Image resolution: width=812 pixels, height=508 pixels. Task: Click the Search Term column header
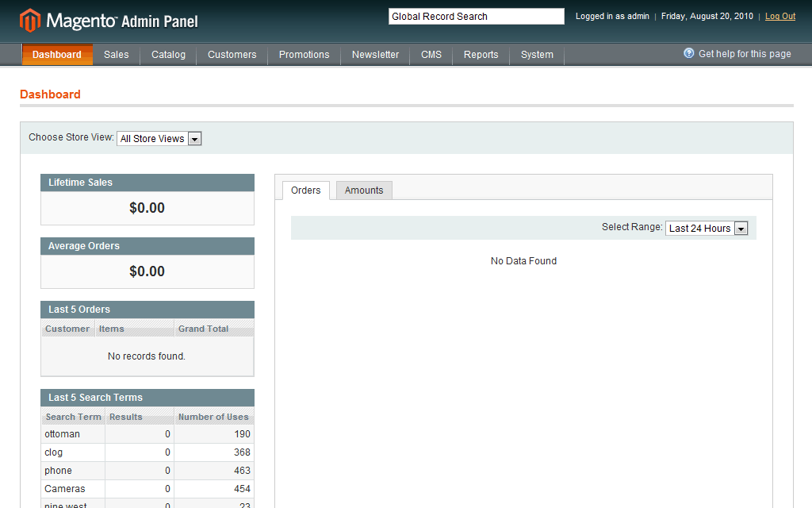click(x=73, y=416)
